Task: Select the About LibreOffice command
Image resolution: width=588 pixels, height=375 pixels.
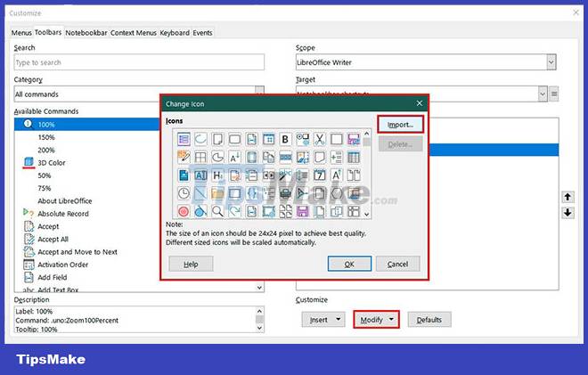Action: [x=65, y=201]
